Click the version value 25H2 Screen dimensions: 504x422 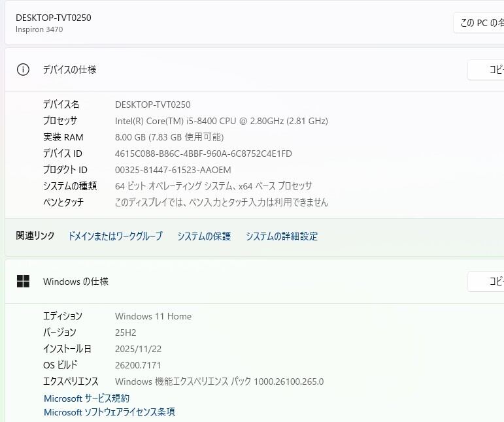(126, 333)
